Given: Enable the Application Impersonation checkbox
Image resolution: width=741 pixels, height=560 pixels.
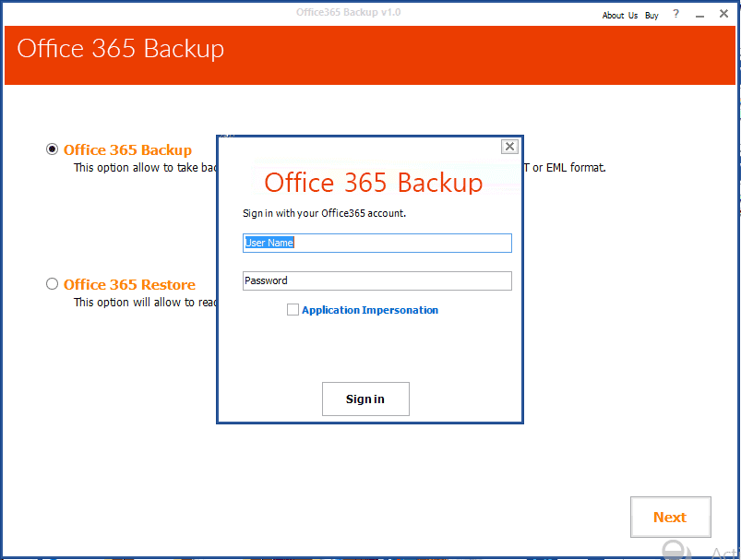Looking at the screenshot, I should (293, 309).
